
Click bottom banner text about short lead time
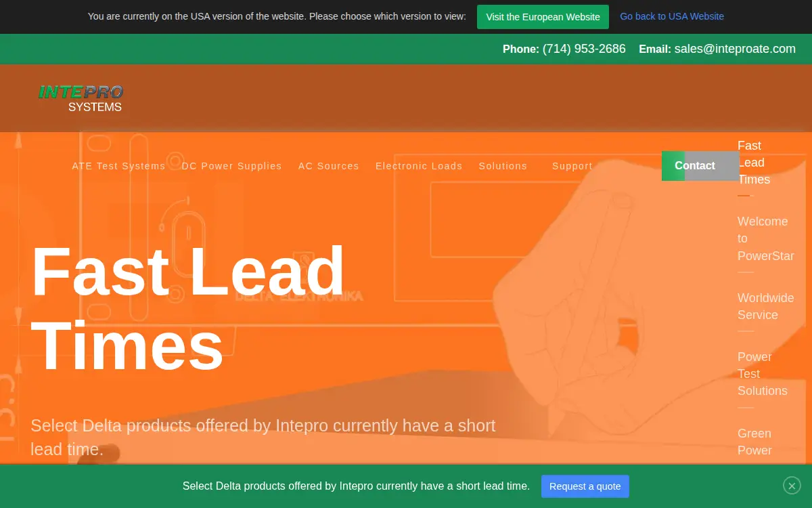(x=356, y=486)
